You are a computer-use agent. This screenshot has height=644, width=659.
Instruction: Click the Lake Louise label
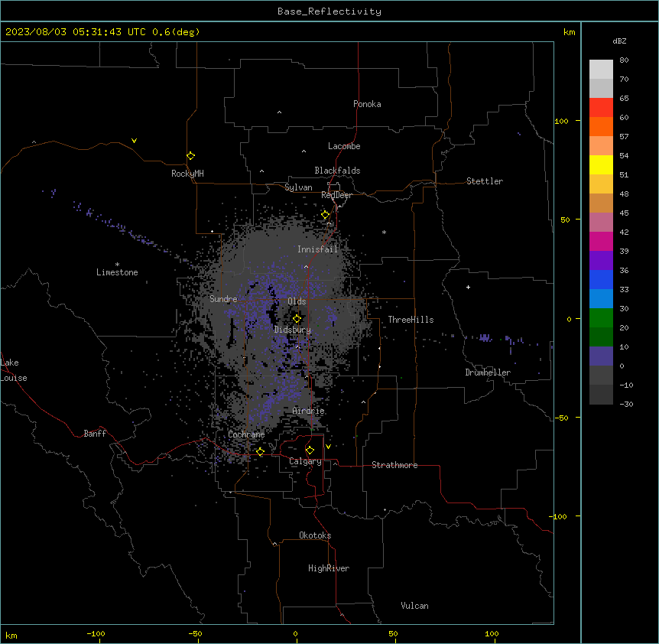(x=13, y=370)
